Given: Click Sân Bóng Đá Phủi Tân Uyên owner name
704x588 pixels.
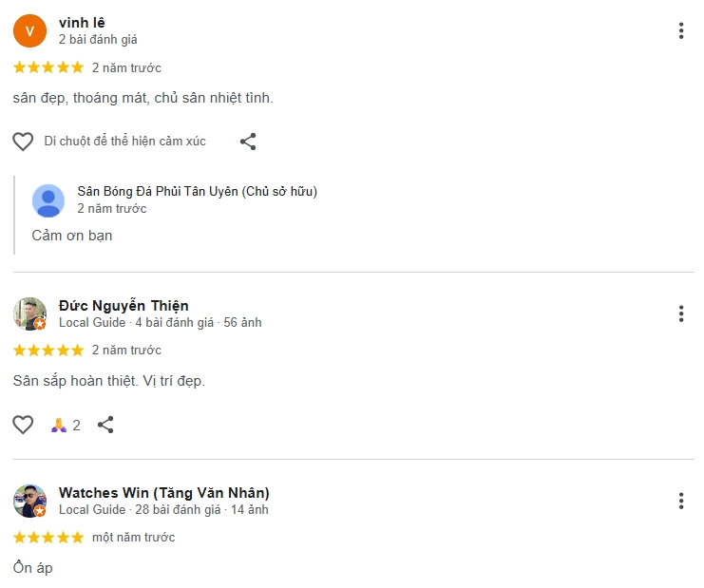Looking at the screenshot, I should pos(197,191).
